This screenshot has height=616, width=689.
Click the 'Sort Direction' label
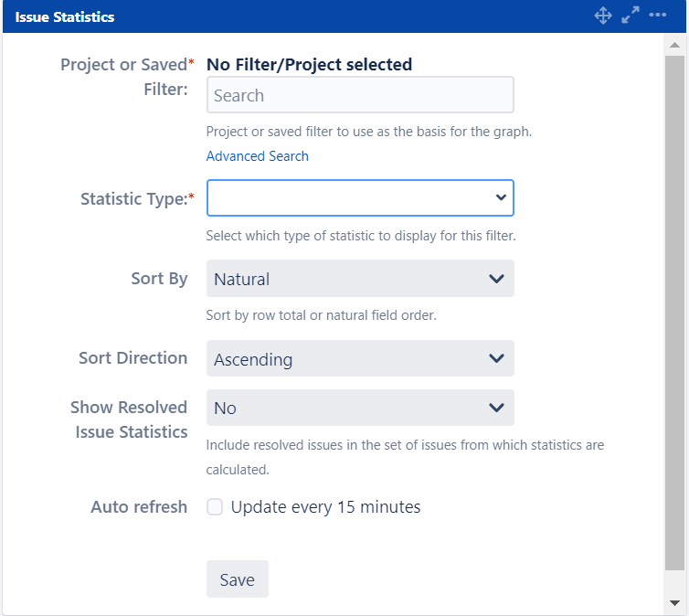tap(133, 358)
